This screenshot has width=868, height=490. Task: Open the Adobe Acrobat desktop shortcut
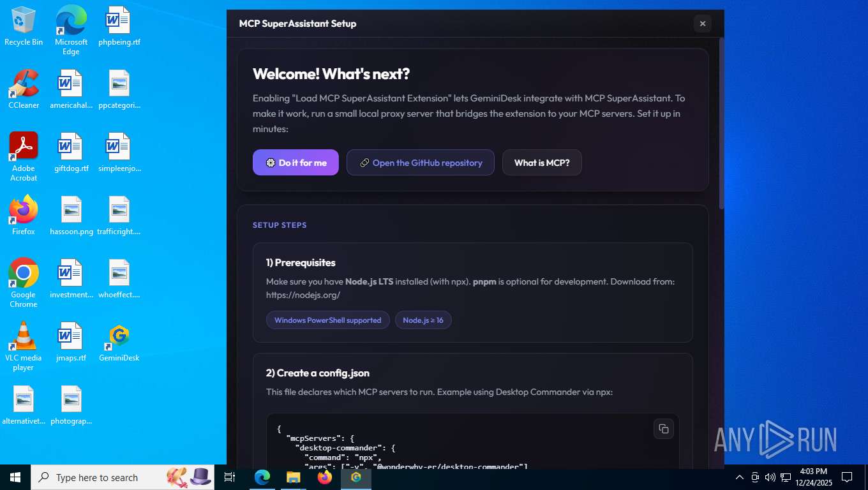tap(24, 157)
